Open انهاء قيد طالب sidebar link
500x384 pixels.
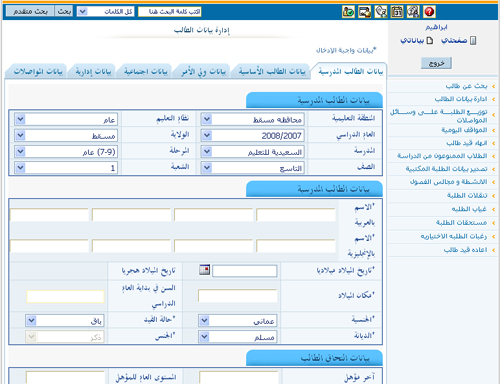467,143
